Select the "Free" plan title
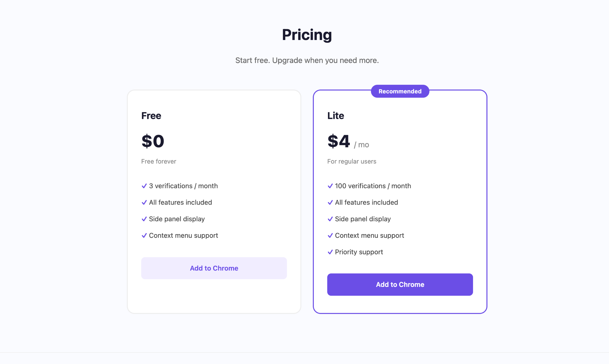 tap(151, 116)
